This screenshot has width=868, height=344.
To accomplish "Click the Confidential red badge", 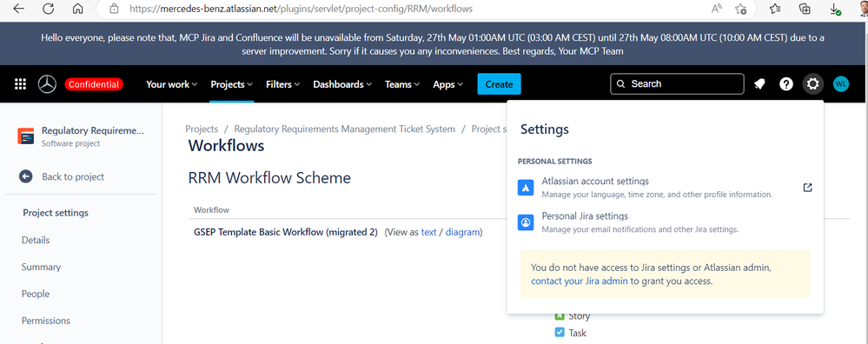I will pyautogui.click(x=94, y=84).
